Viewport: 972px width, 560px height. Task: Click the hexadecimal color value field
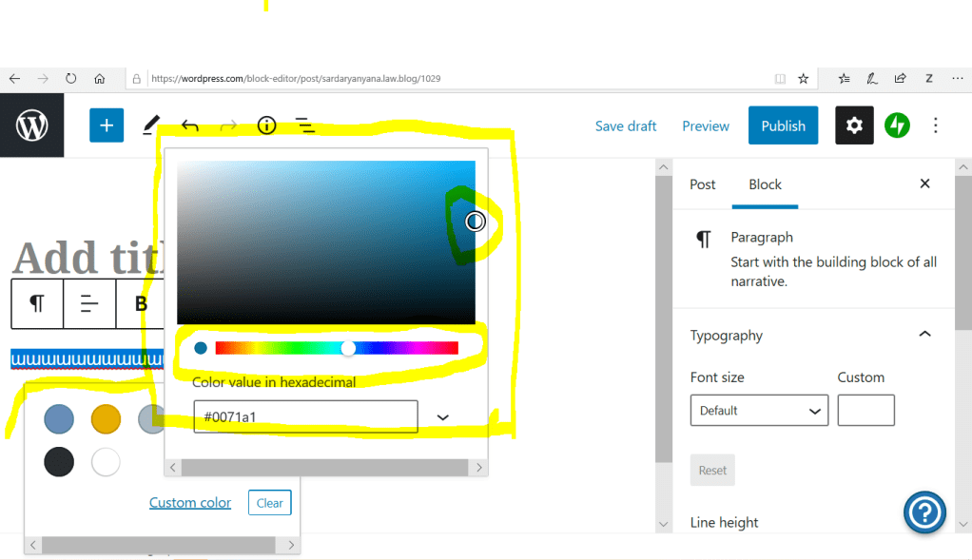point(305,416)
